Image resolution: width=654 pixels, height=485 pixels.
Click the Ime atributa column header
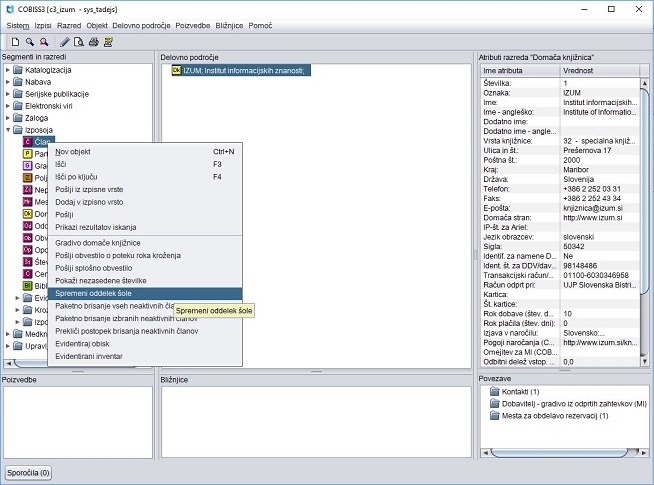click(520, 70)
